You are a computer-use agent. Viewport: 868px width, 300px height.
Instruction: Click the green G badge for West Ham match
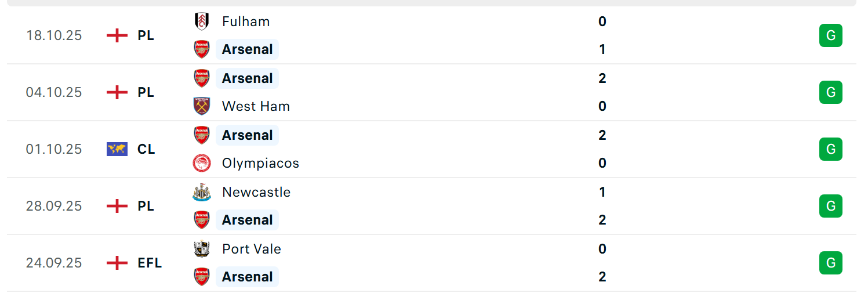click(x=830, y=92)
